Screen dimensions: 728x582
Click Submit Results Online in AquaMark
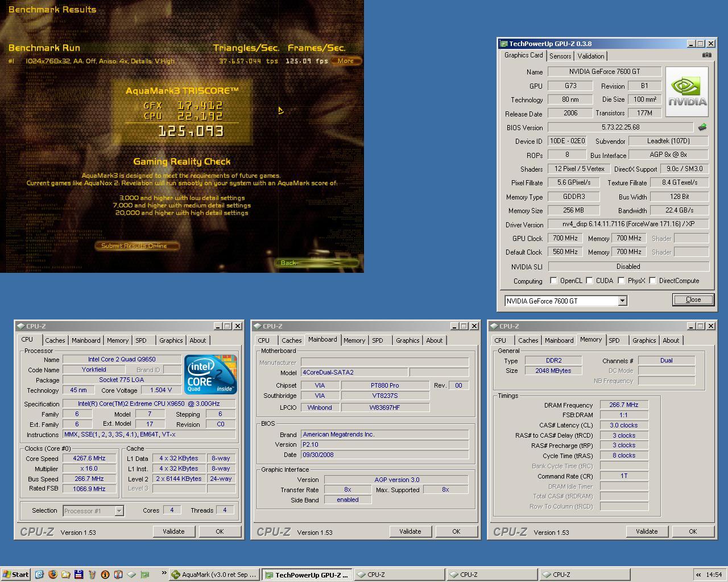pos(136,246)
